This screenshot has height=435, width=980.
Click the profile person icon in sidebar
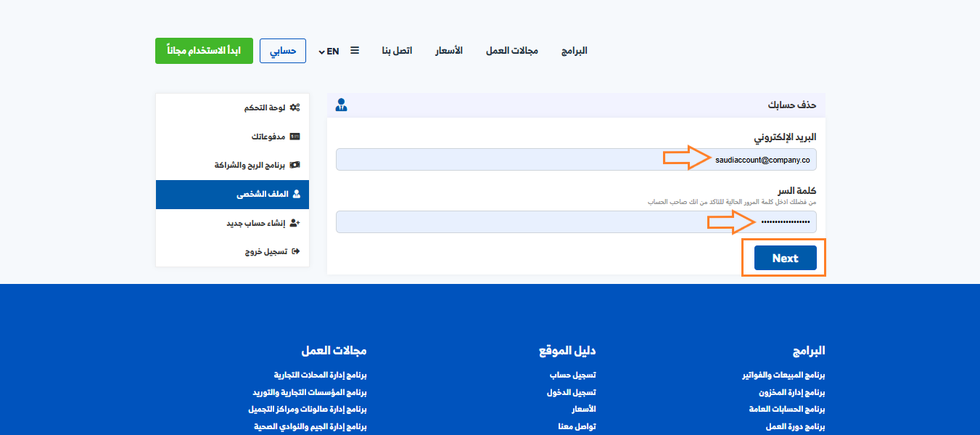click(x=295, y=195)
